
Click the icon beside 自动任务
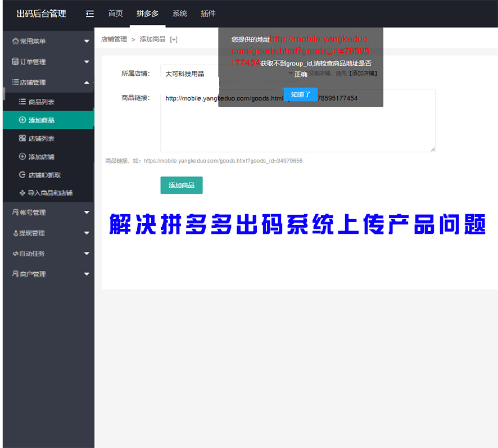pyautogui.click(x=15, y=254)
